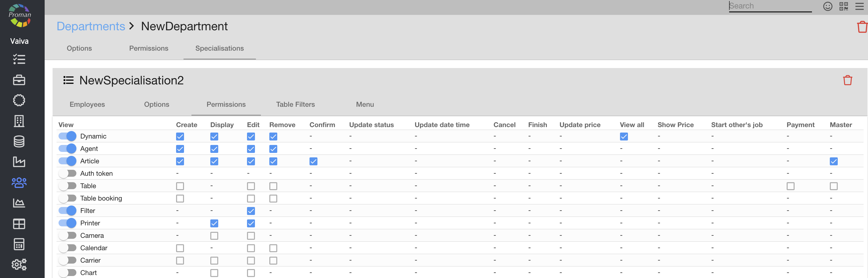Image resolution: width=868 pixels, height=278 pixels.
Task: Go back to Departments breadcrumb link
Action: (91, 26)
